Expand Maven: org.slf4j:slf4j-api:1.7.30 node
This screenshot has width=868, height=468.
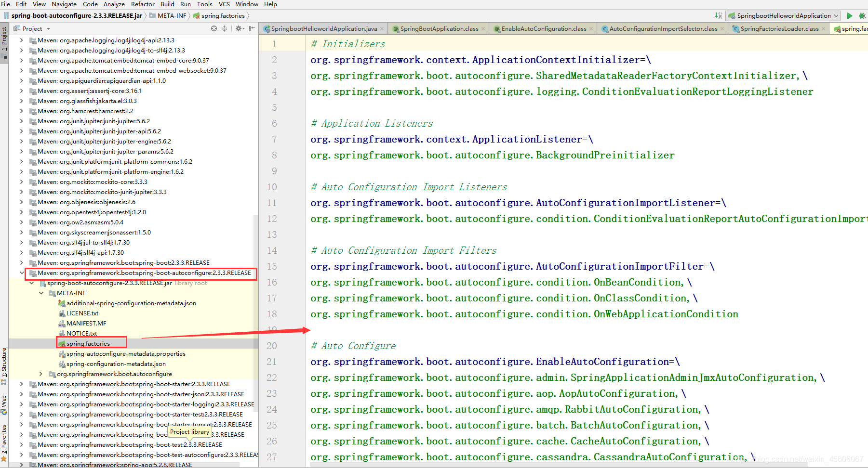pyautogui.click(x=22, y=253)
